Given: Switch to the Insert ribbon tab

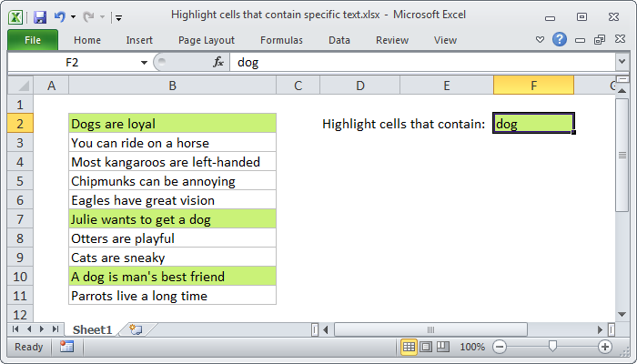Looking at the screenshot, I should [139, 40].
